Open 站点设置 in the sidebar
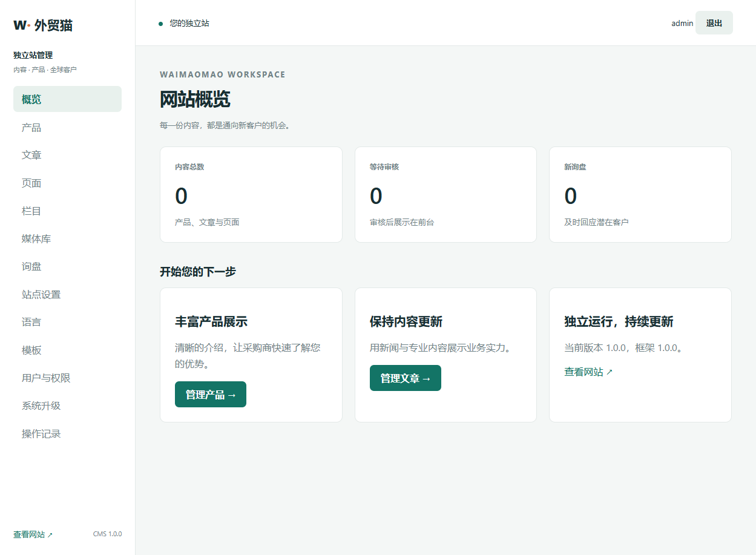Screen dimensions: 756x555 [x=67, y=295]
